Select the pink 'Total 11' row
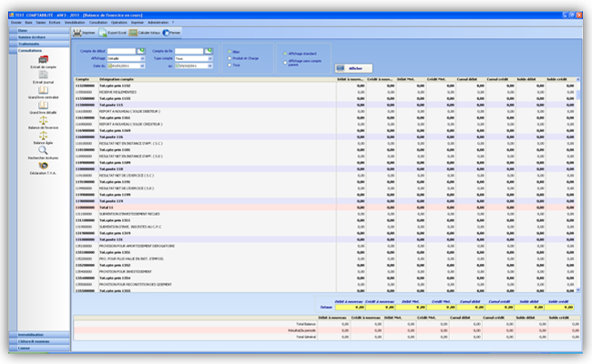Screen dimensions: 592x364 [x=325, y=207]
